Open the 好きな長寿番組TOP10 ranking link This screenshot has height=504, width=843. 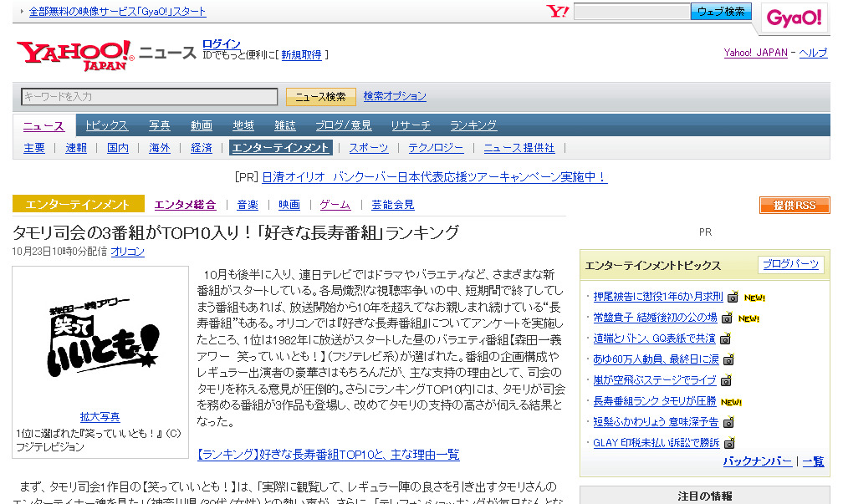click(329, 455)
